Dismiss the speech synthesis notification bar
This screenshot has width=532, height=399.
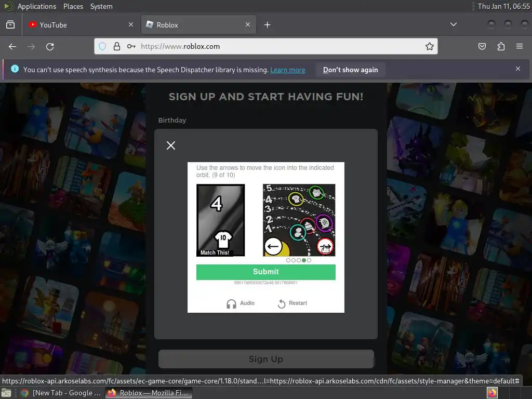pyautogui.click(x=518, y=69)
